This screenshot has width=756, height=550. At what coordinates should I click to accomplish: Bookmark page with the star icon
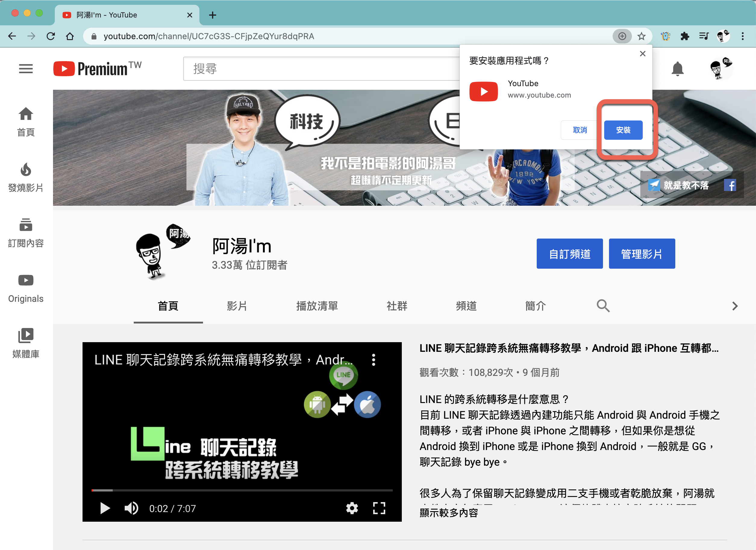pos(641,36)
